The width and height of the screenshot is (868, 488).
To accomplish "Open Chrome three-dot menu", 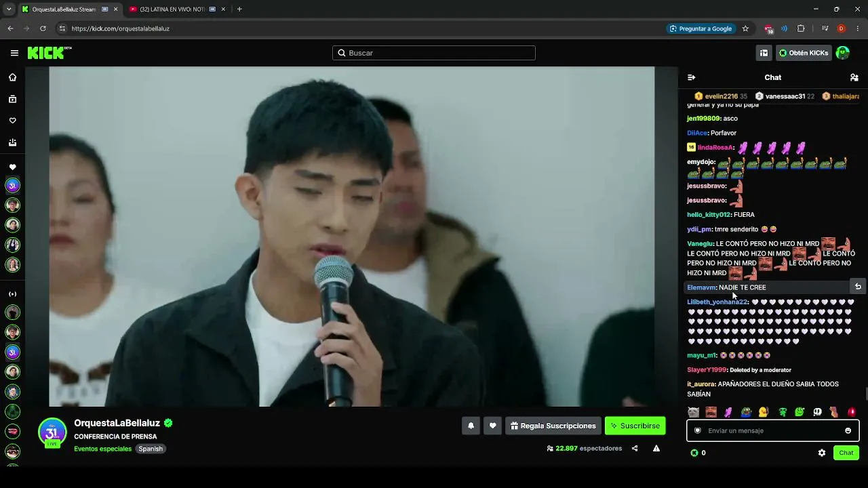I will [x=858, y=28].
